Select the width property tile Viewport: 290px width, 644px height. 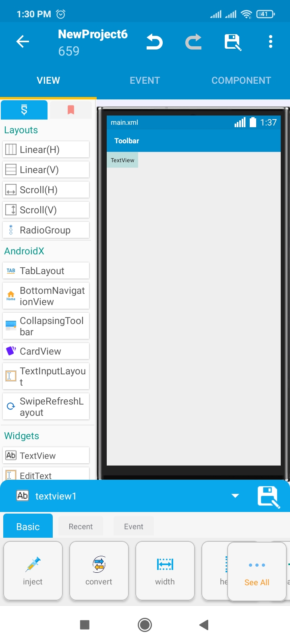point(165,570)
